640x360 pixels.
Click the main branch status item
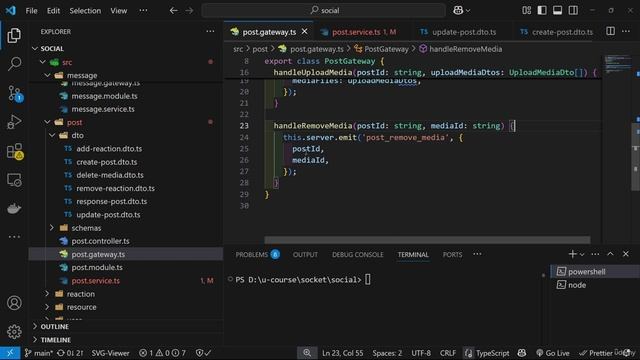[x=38, y=353]
